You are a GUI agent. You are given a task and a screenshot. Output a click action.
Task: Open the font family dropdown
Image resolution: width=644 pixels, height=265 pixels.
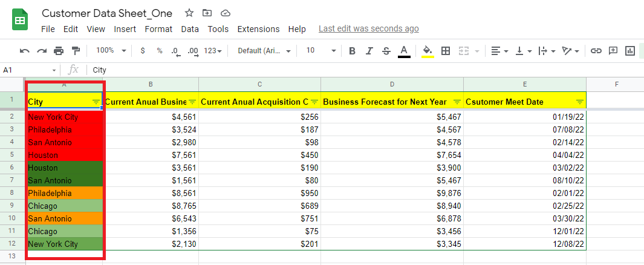point(264,51)
